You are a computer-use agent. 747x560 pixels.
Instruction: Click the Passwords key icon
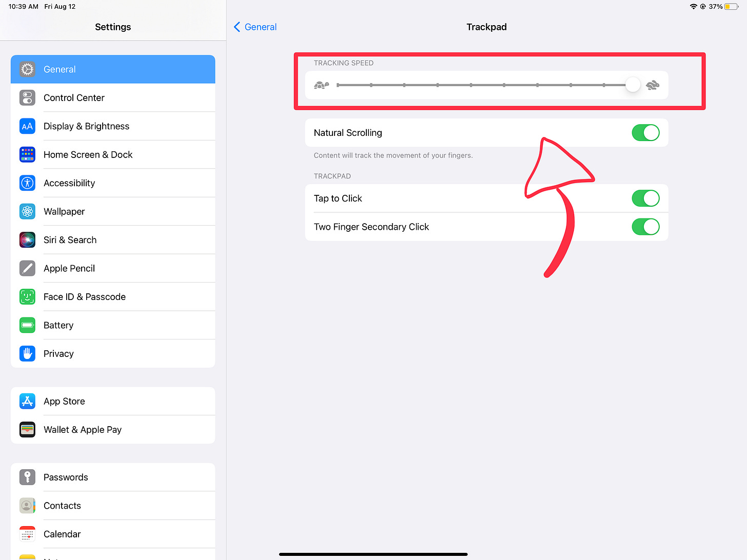pos(27,477)
